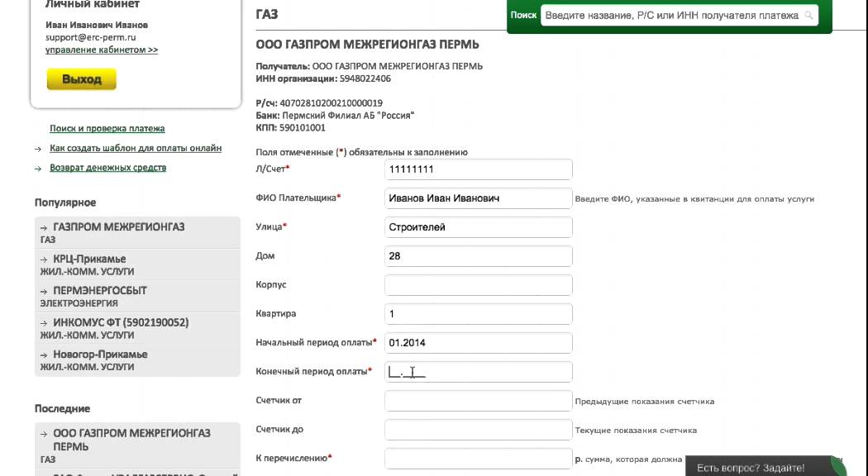
Task: Click the ГАЗ page title
Action: tap(267, 14)
